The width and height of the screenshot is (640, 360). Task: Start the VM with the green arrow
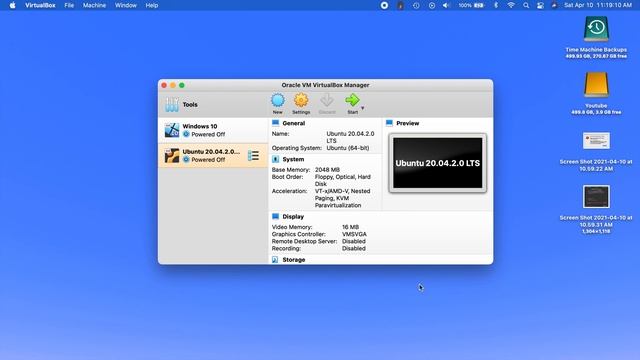coord(352,104)
